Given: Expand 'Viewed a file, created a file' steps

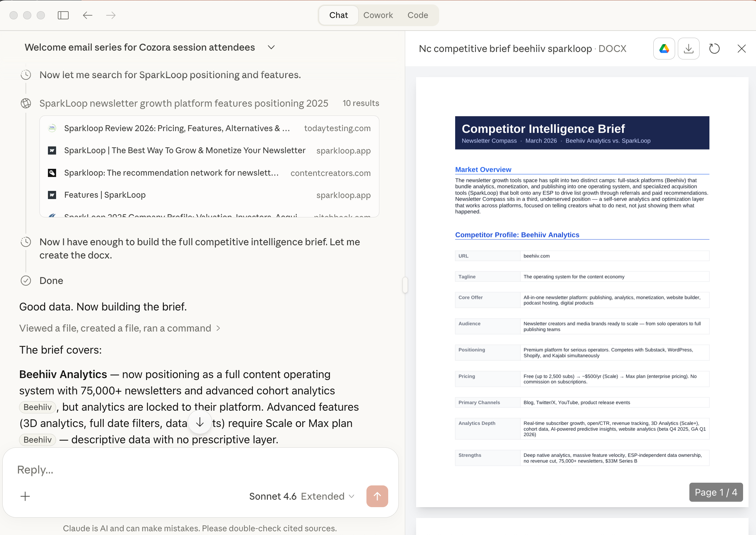Looking at the screenshot, I should 120,328.
